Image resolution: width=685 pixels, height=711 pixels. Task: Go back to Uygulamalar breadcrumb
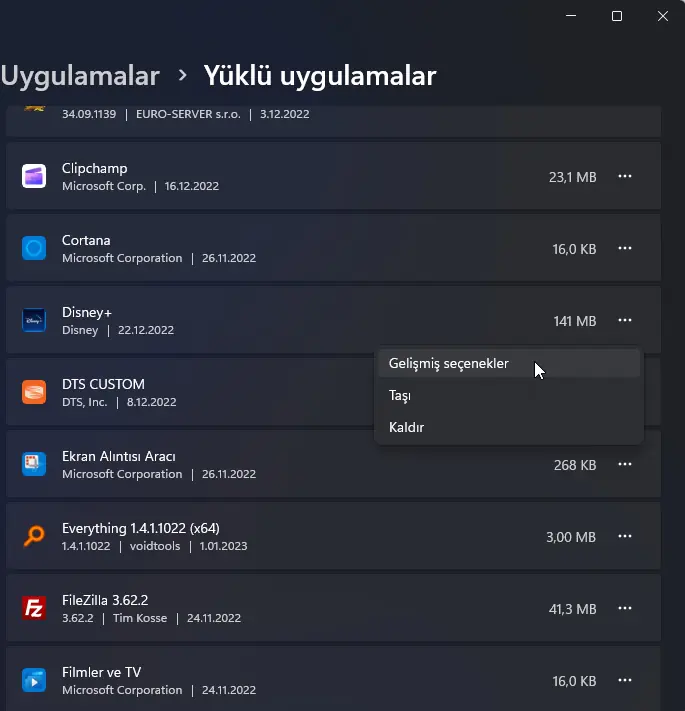tap(80, 76)
